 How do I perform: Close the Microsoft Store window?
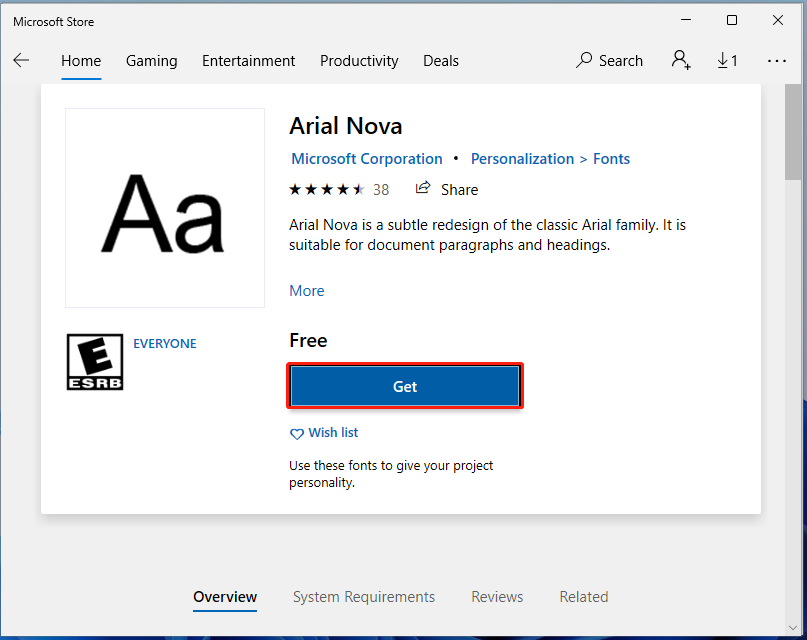[778, 21]
